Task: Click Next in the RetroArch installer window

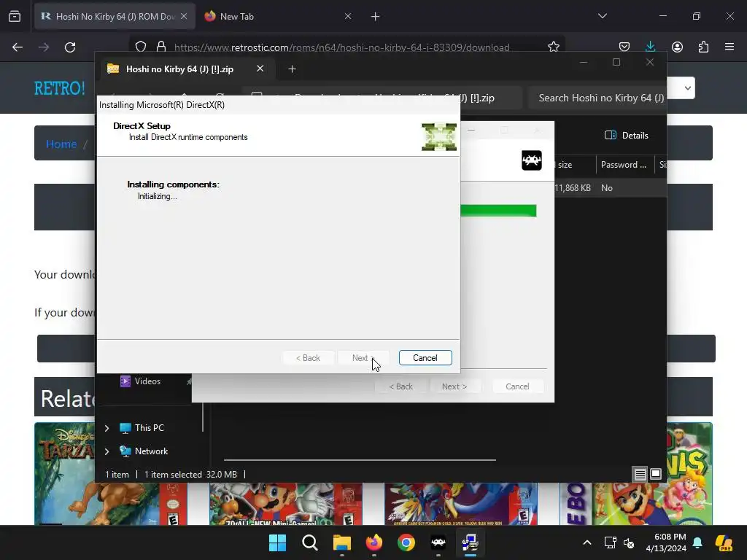Action: click(454, 386)
